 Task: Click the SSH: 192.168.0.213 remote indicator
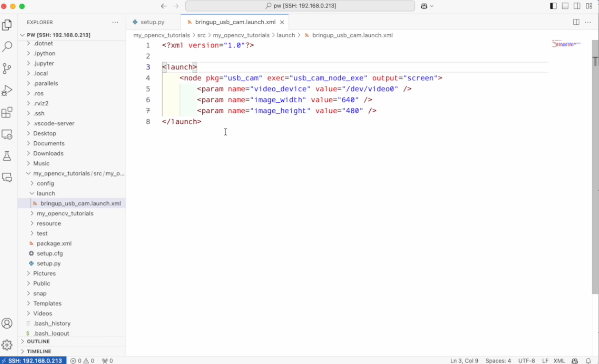click(x=32, y=361)
